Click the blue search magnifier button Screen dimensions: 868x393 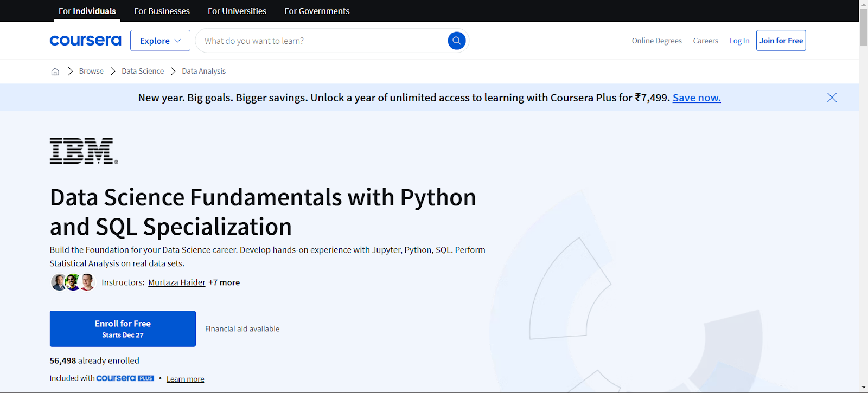pyautogui.click(x=457, y=41)
